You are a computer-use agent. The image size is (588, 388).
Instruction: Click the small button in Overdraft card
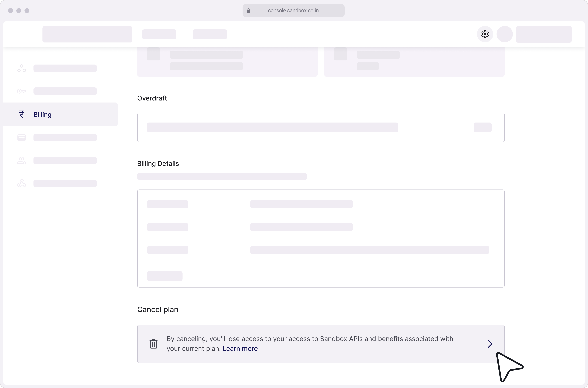[x=482, y=127]
